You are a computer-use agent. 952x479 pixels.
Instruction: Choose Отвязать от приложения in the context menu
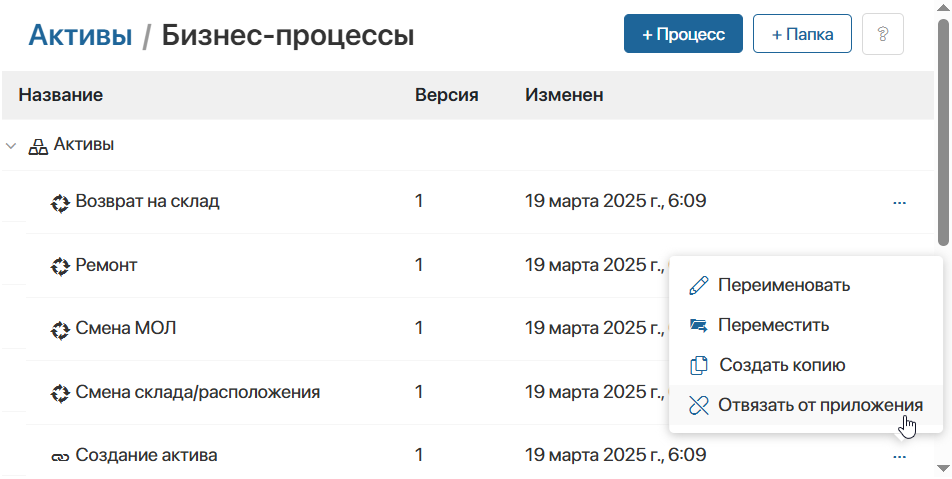pyautogui.click(x=806, y=405)
